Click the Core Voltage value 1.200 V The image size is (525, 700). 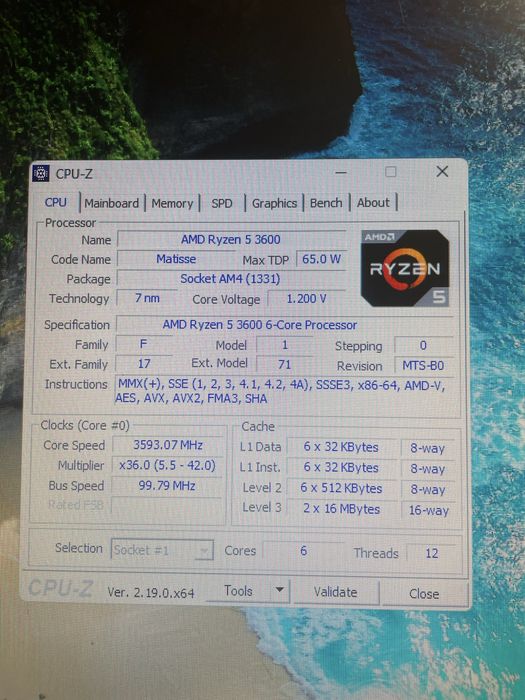307,299
